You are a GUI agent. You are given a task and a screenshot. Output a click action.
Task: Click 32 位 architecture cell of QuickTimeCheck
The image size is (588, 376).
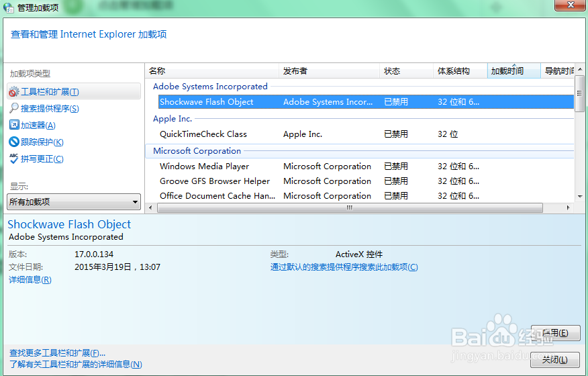pos(448,134)
